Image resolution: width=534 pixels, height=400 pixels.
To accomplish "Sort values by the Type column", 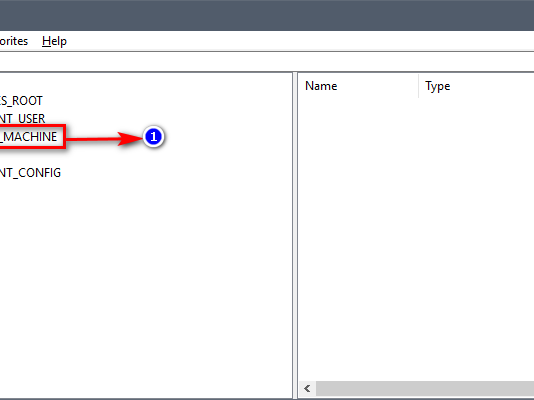I will coord(476,86).
